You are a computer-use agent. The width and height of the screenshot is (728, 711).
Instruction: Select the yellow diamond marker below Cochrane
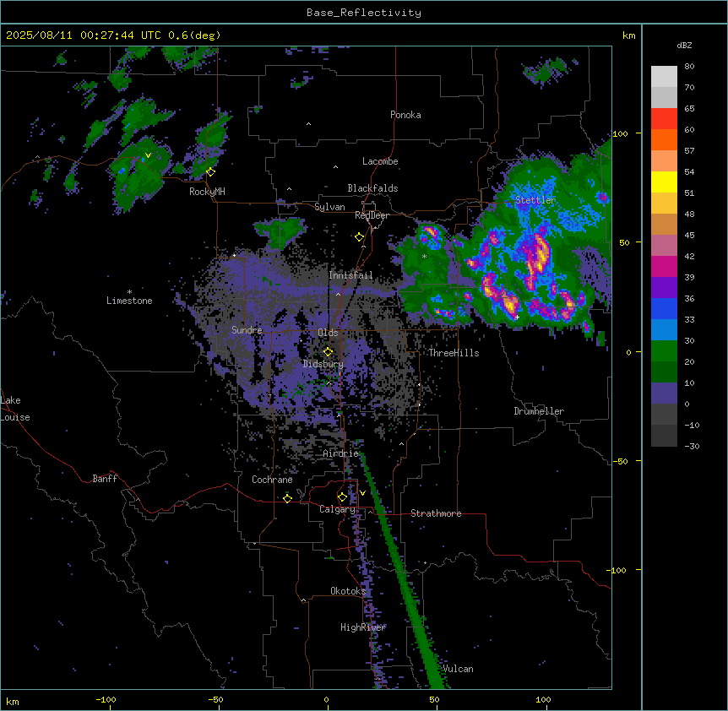point(287,498)
